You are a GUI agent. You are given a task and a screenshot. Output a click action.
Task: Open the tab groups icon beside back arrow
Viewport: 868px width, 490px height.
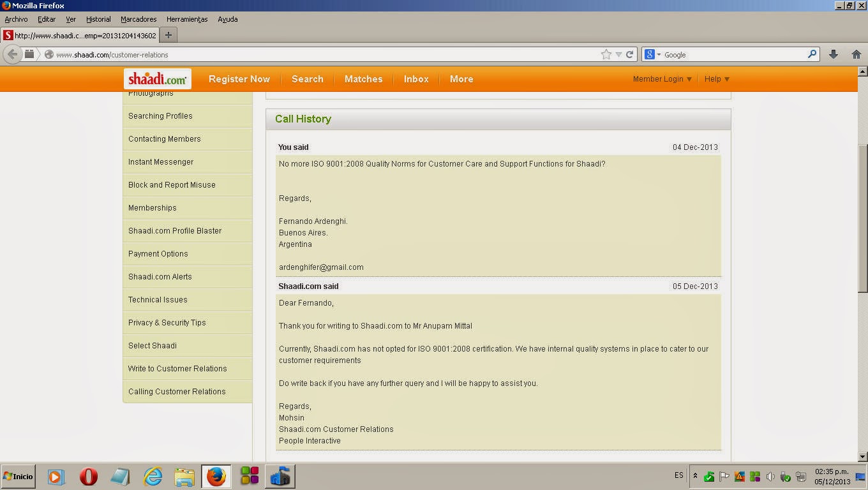29,54
